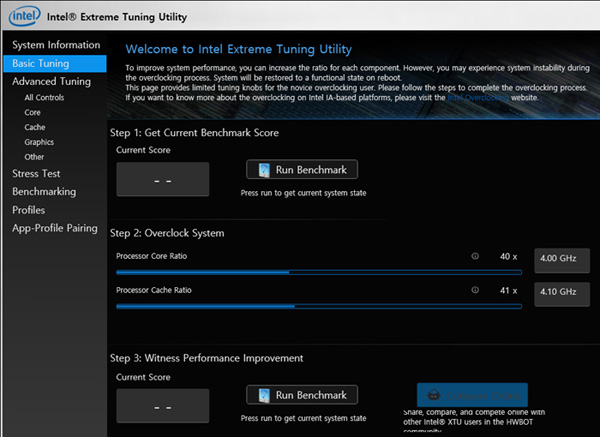This screenshot has height=437, width=600.
Task: Click Welcome to Intel Extreme Tuning Utility heading
Action: [238, 49]
